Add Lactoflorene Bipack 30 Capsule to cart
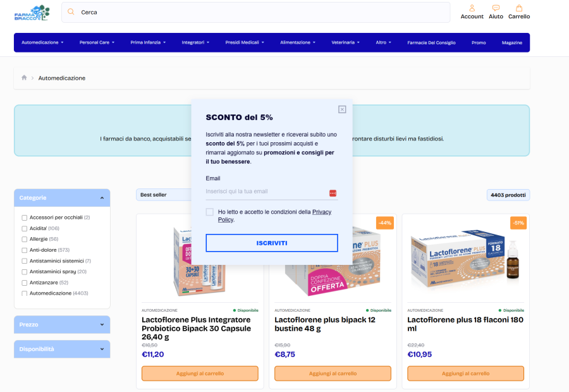This screenshot has width=569, height=392. coord(200,374)
